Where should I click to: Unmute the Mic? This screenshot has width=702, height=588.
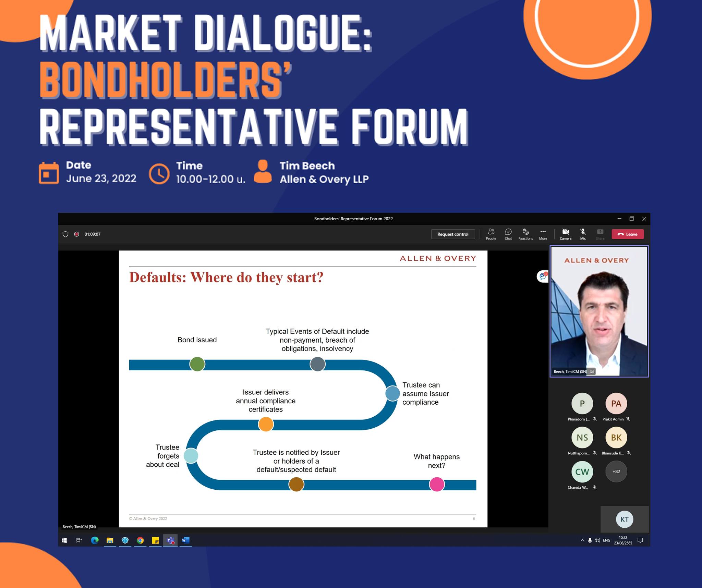tap(583, 234)
